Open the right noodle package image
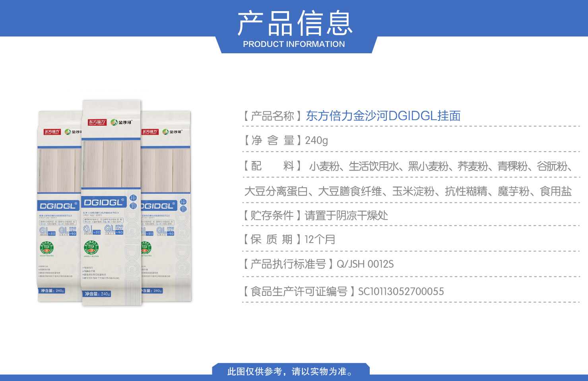The image size is (588, 381). (166, 206)
